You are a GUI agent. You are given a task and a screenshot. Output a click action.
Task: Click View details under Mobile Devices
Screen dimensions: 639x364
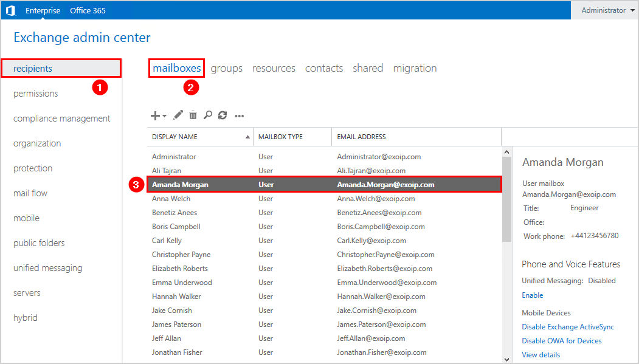pos(541,354)
